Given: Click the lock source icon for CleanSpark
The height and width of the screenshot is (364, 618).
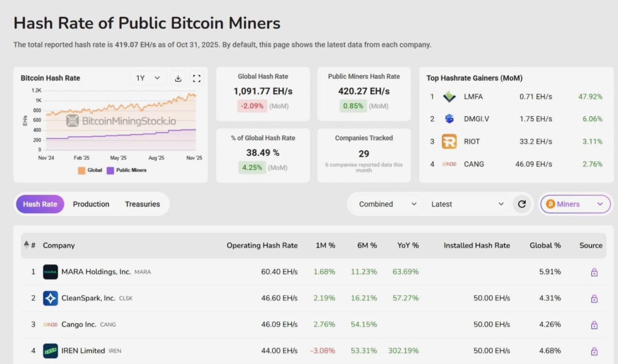Looking at the screenshot, I should pyautogui.click(x=594, y=298).
